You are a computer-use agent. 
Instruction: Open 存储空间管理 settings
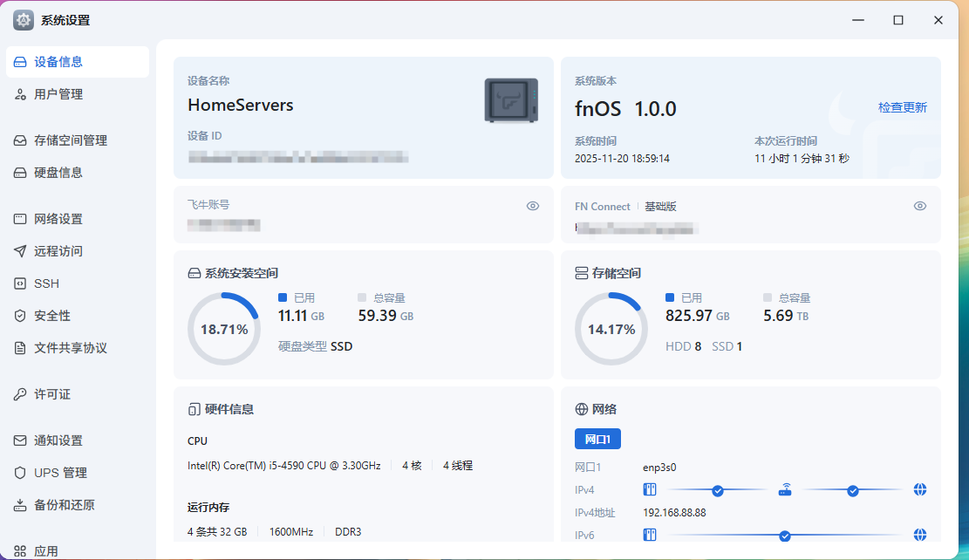click(x=78, y=140)
